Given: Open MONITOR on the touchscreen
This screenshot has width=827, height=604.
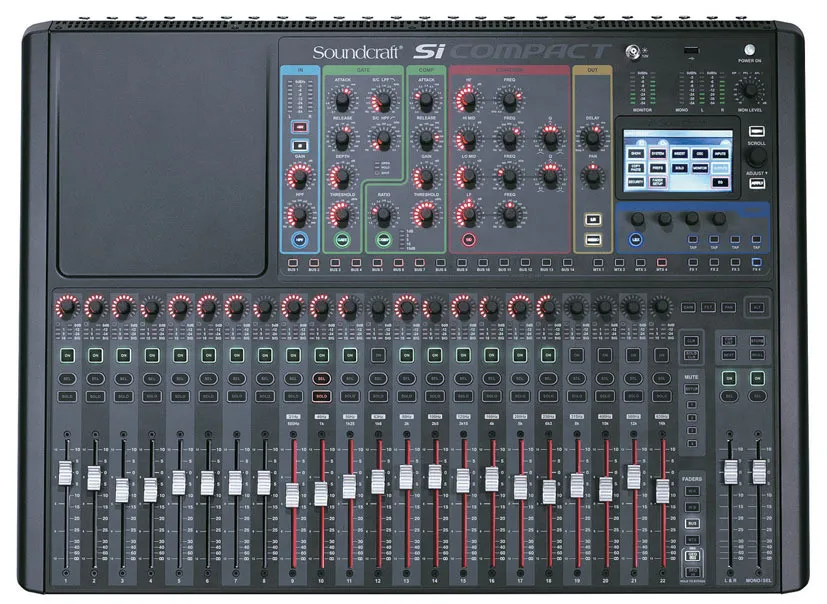Looking at the screenshot, I should [x=699, y=168].
